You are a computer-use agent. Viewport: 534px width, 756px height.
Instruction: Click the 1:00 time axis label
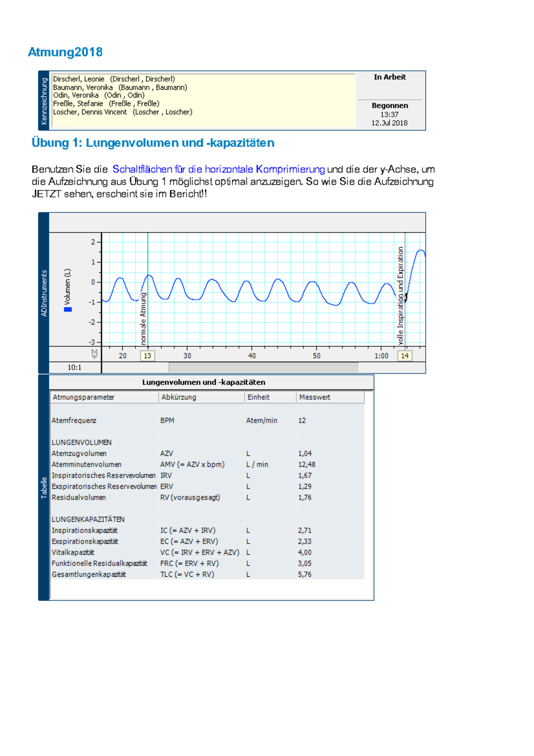[x=381, y=356]
